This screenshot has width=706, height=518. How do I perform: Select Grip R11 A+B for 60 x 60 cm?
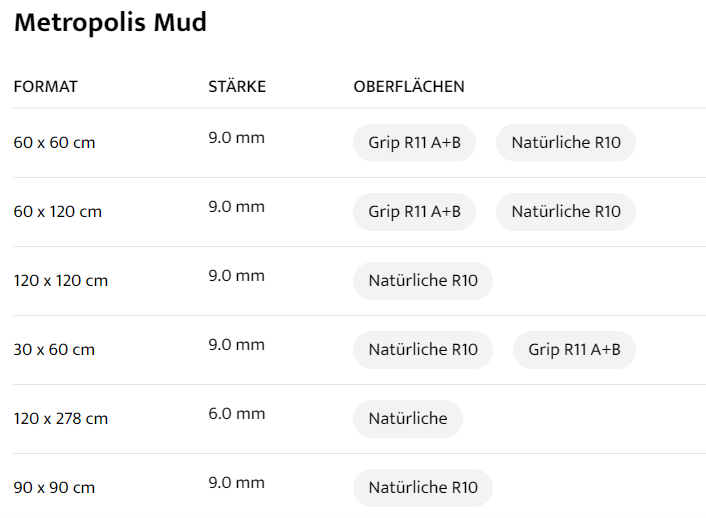click(x=414, y=143)
